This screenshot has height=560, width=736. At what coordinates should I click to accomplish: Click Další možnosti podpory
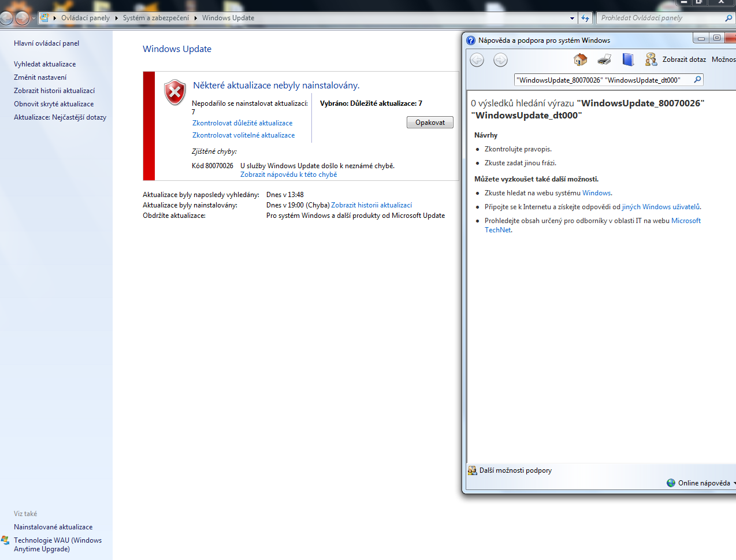pyautogui.click(x=510, y=470)
